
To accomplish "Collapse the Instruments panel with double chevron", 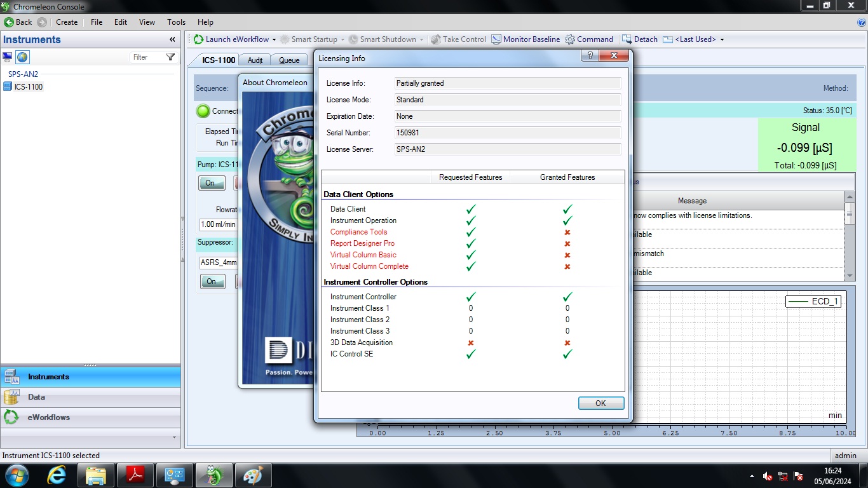I will [x=172, y=39].
